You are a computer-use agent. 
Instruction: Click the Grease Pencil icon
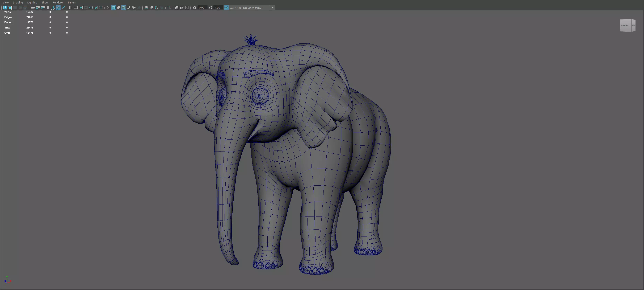tap(63, 8)
